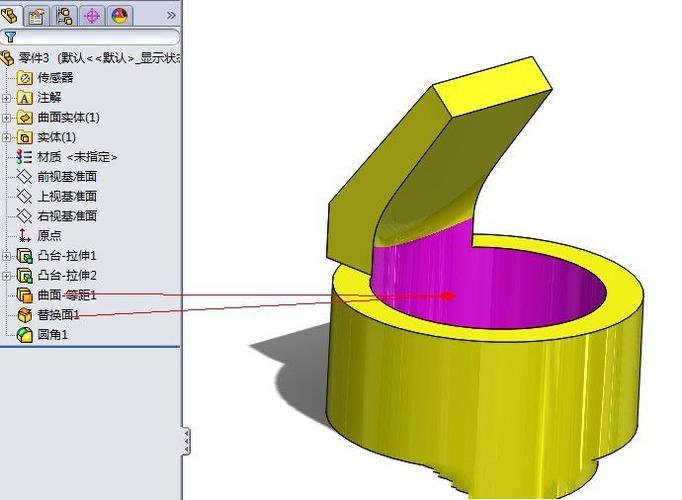Click the 材质 material icon
This screenshot has height=500, width=682.
[x=24, y=157]
